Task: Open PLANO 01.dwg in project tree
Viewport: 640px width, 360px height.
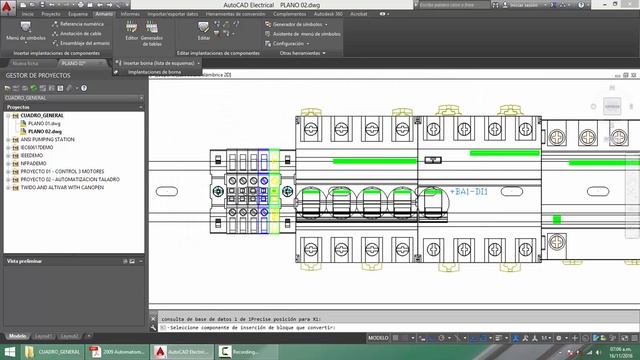Action: [x=44, y=123]
